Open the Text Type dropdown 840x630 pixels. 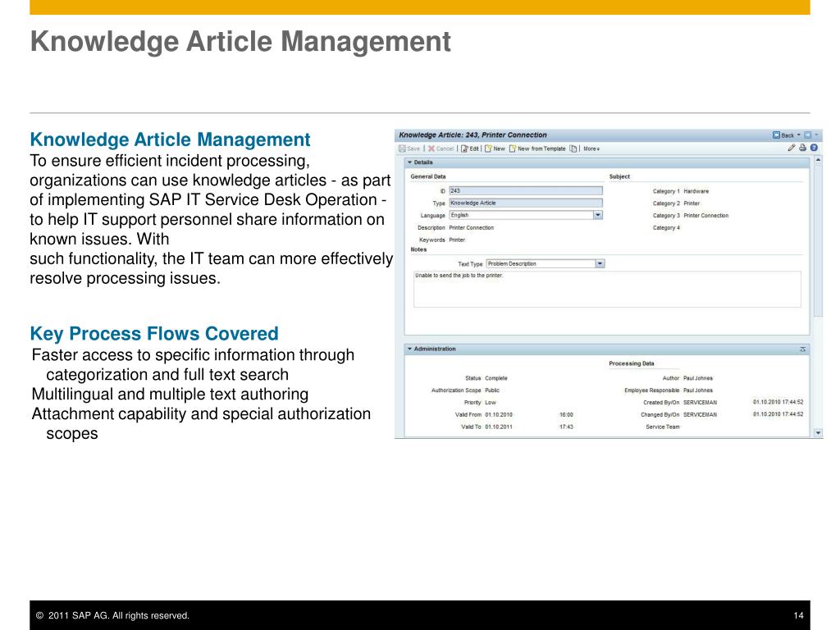tap(600, 263)
